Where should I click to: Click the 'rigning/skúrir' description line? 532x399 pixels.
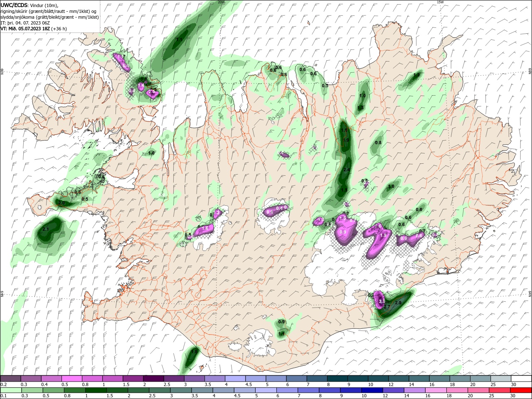pyautogui.click(x=49, y=11)
